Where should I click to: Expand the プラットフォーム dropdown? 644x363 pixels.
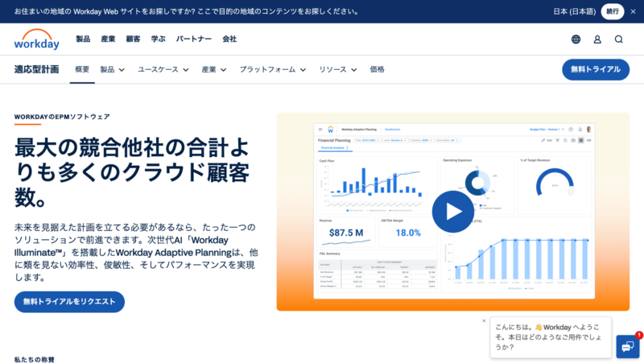(273, 69)
